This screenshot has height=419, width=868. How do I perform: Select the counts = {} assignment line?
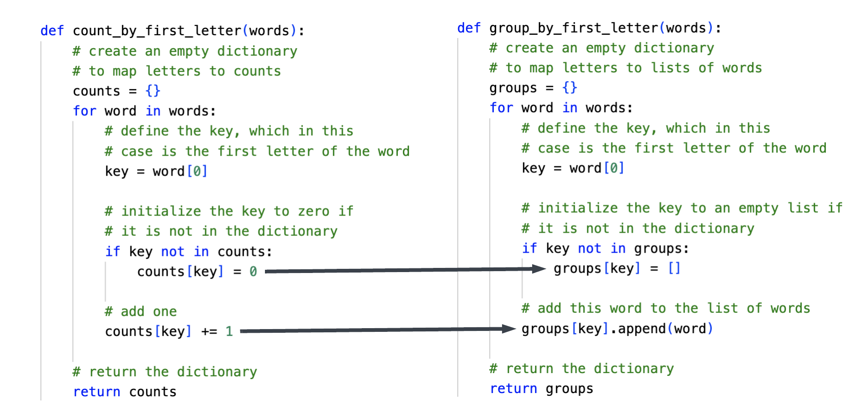[115, 91]
